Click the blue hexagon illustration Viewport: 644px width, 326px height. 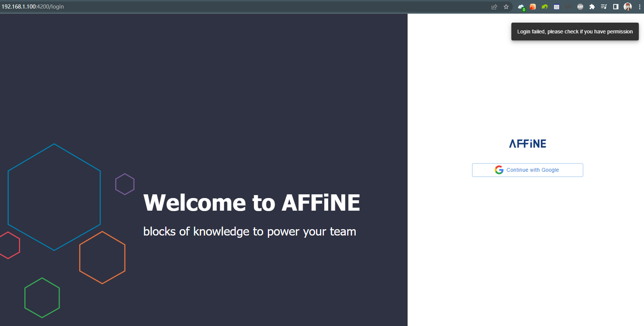point(54,197)
